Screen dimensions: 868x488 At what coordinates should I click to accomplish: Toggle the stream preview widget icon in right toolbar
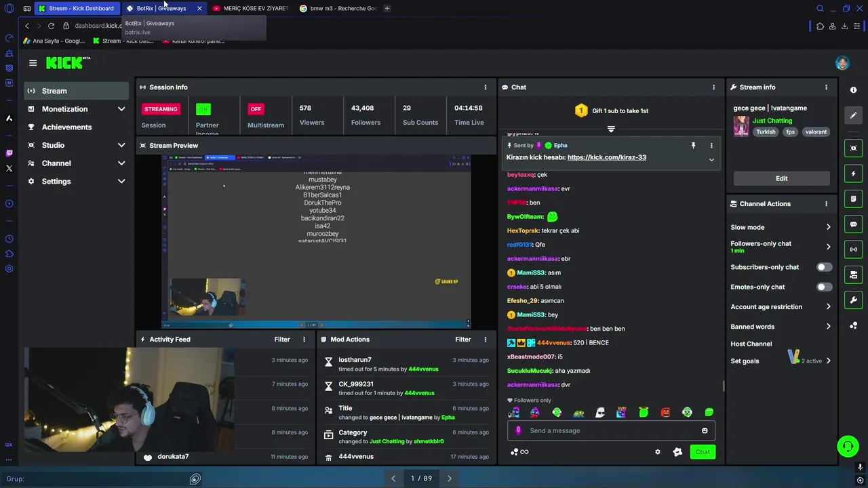tap(853, 148)
